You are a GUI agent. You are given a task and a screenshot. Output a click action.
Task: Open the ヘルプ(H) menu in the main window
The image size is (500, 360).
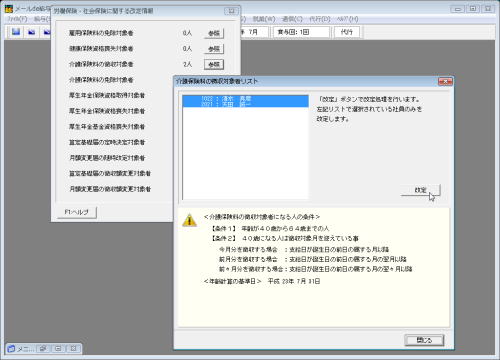pyautogui.click(x=347, y=19)
